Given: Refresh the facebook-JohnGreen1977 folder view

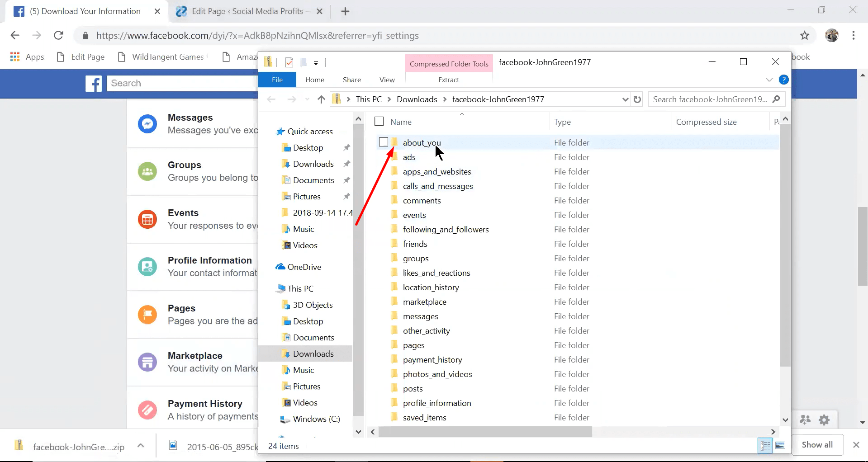Looking at the screenshot, I should 637,99.
